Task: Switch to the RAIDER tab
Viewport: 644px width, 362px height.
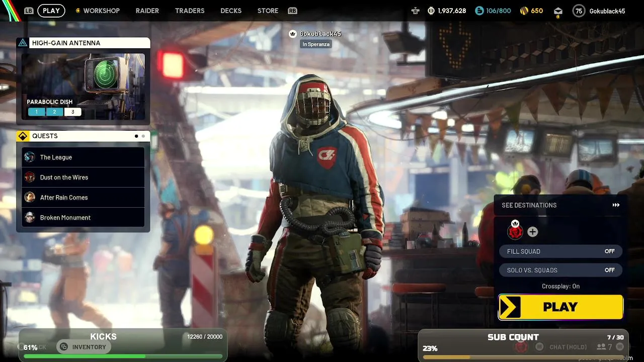Action: click(147, 11)
